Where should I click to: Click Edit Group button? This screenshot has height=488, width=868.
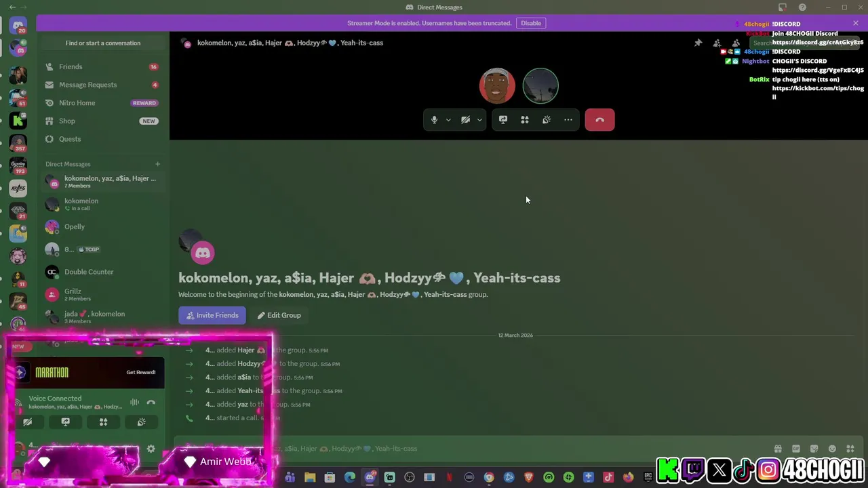pyautogui.click(x=279, y=315)
